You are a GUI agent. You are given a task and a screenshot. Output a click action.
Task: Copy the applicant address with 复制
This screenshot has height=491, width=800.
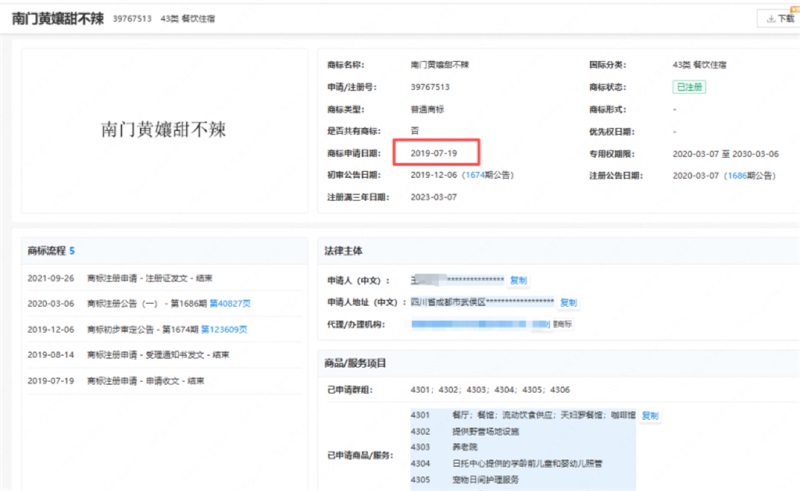[x=568, y=302]
